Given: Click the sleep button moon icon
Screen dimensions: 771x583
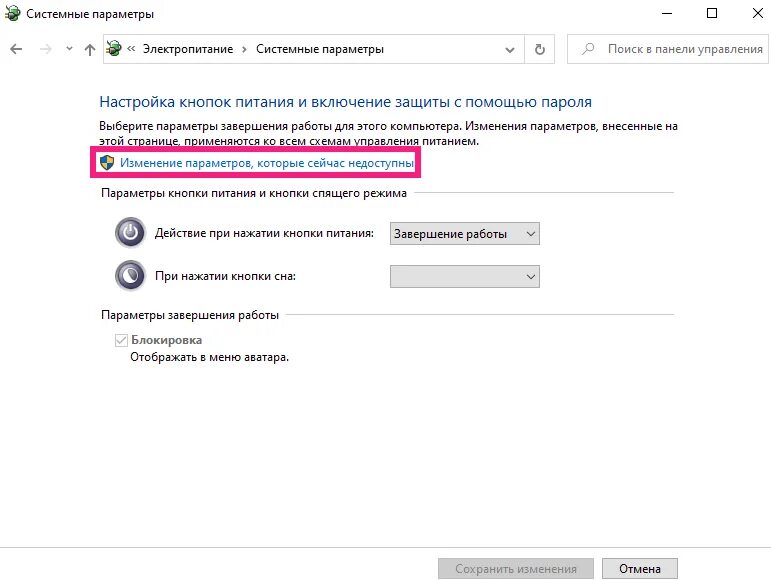Looking at the screenshot, I should tap(130, 276).
